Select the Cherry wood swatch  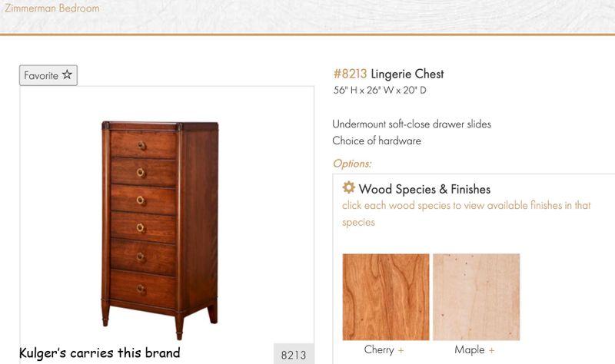[386, 296]
